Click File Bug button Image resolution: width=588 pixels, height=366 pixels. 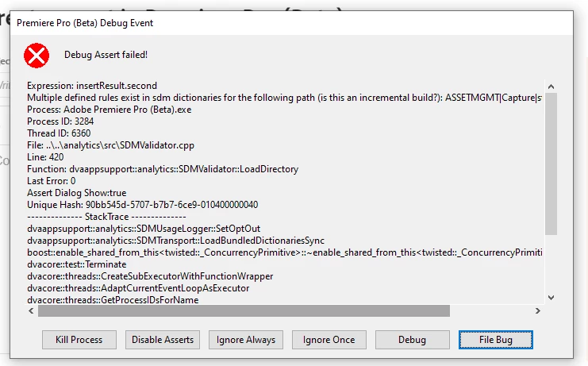pos(496,340)
